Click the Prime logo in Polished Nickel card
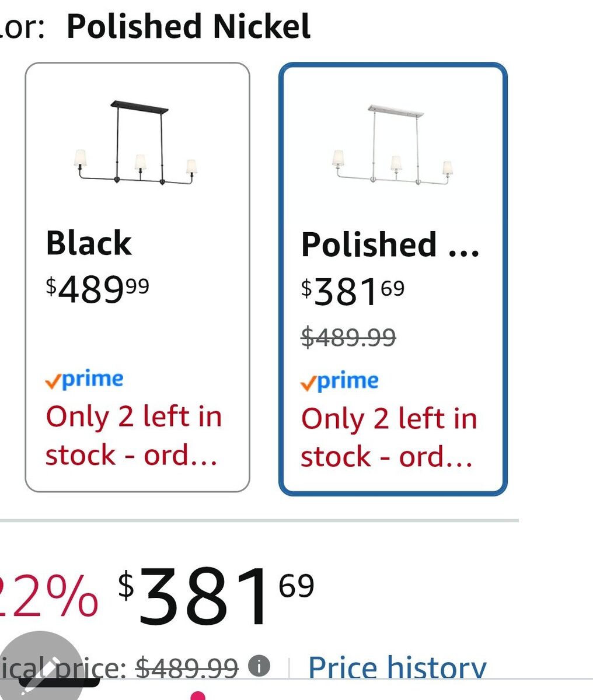This screenshot has width=593, height=700. point(339,381)
